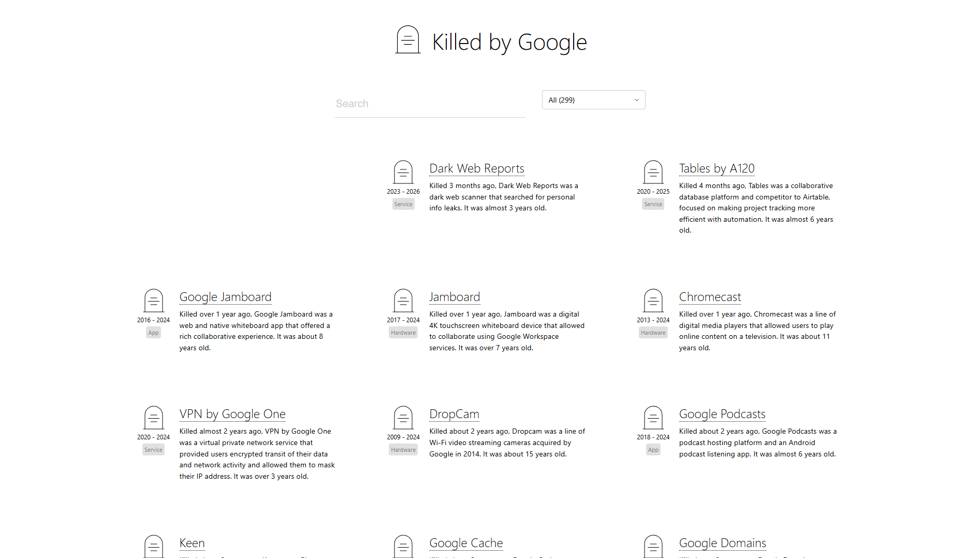Image resolution: width=980 pixels, height=558 pixels.
Task: Click the Service badge under Tables by A120
Action: (653, 204)
